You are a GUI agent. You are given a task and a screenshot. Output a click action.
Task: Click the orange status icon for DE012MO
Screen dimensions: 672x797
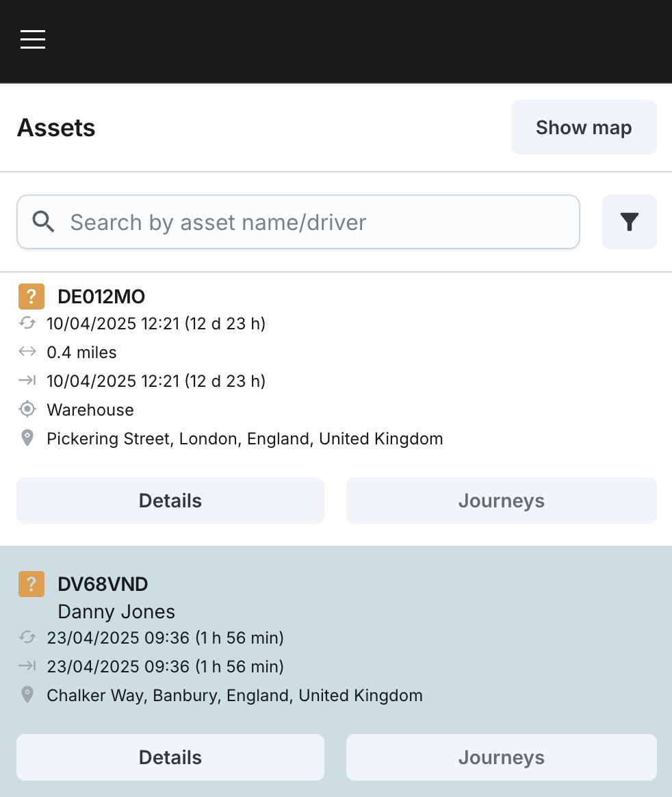pos(31,296)
